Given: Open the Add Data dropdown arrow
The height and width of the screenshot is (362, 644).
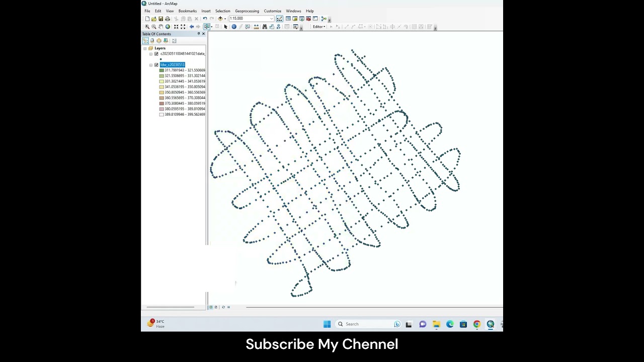Looking at the screenshot, I should coord(225,19).
